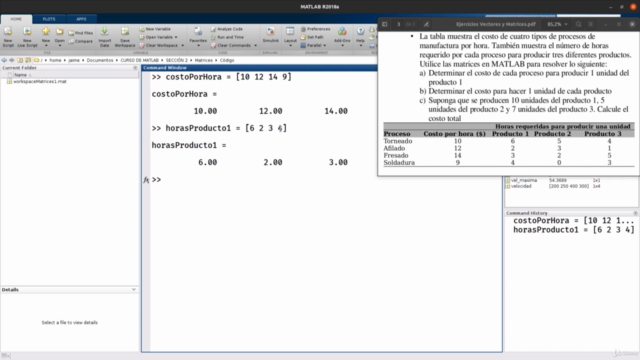Click the Help question mark icon
The image size is (640, 360).
point(360,31)
